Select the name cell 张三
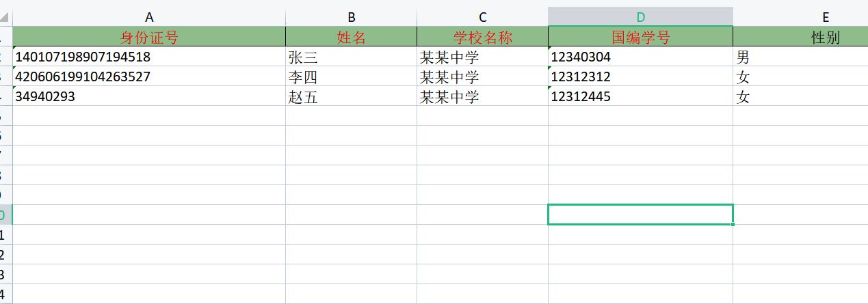868x304 pixels. click(x=351, y=57)
